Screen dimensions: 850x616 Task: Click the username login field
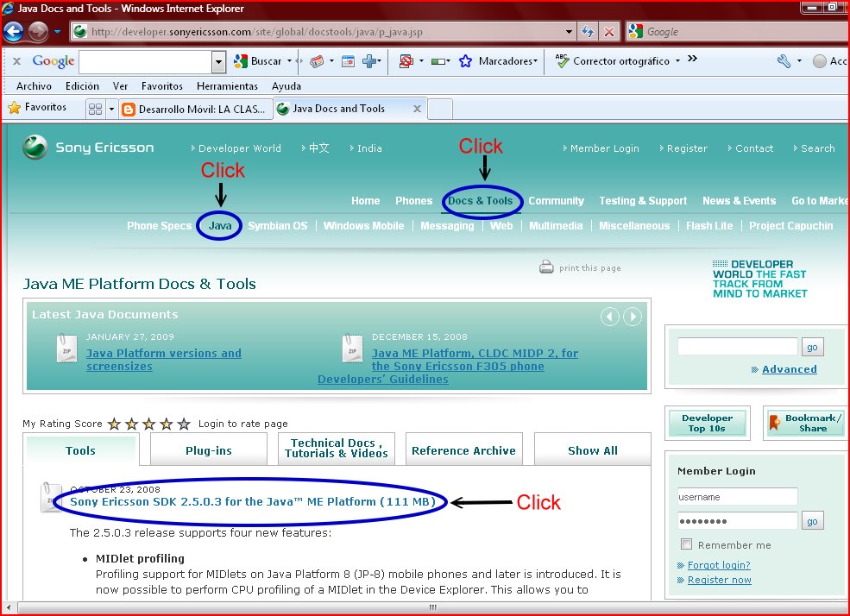(737, 497)
